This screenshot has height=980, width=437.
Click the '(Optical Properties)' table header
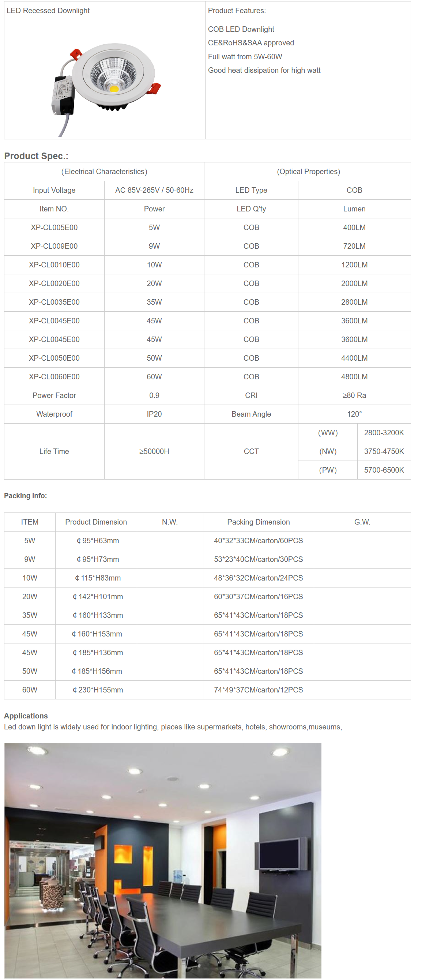(308, 172)
